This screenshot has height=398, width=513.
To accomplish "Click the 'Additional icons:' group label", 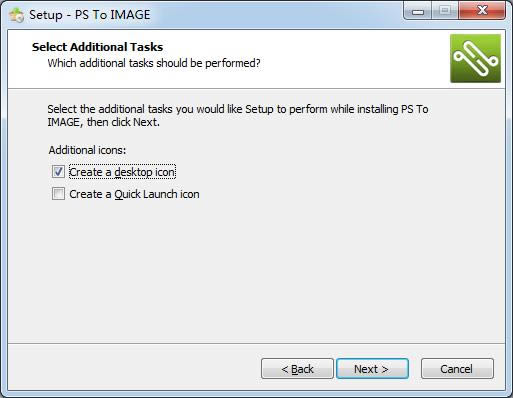I will [87, 150].
